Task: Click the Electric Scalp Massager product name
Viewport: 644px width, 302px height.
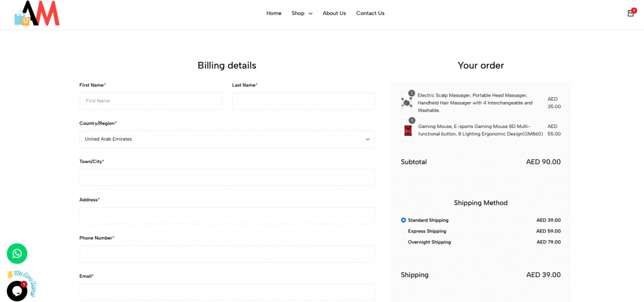Action: point(475,103)
